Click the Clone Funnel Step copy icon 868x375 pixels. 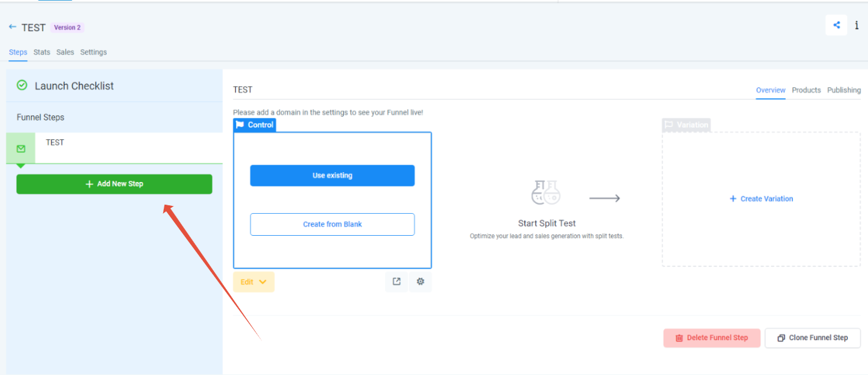pos(781,337)
